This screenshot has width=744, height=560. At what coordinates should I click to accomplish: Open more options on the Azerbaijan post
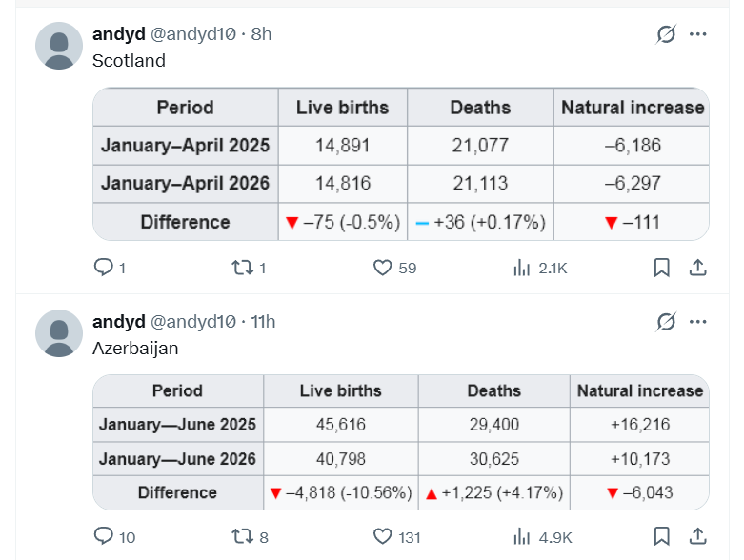(697, 322)
